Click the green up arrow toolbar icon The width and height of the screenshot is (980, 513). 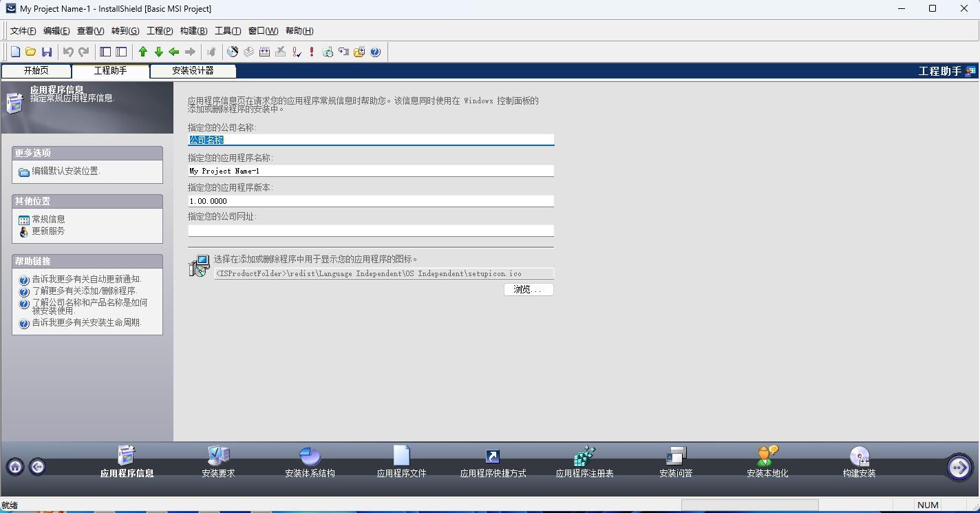tap(143, 52)
